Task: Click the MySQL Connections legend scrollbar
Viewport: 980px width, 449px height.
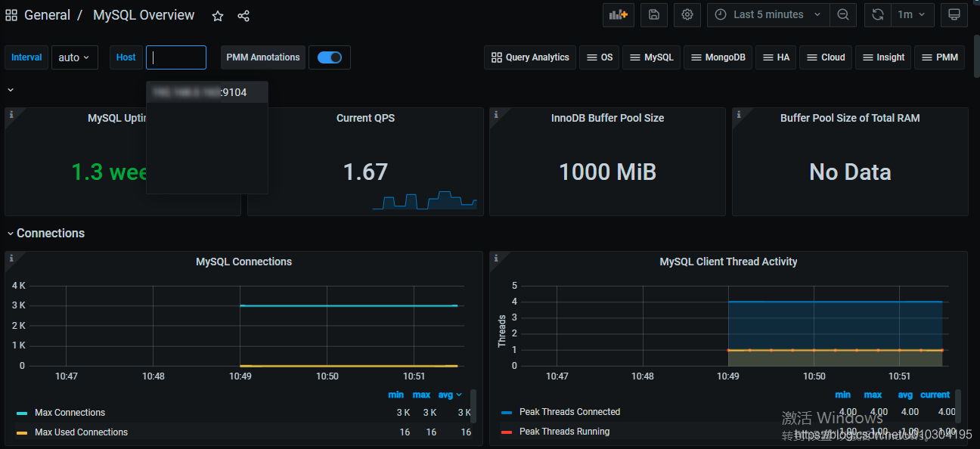Action: coord(473,406)
